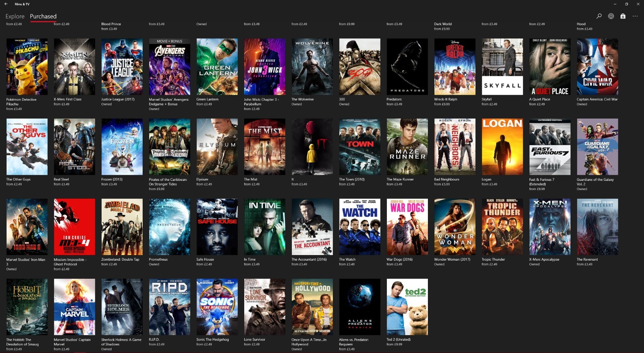Open The Maze Runner poster

pos(407,147)
